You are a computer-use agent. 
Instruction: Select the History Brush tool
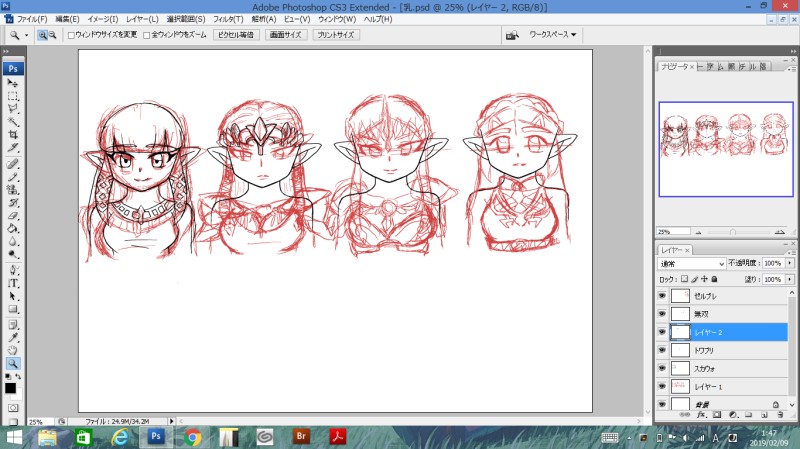pos(13,203)
